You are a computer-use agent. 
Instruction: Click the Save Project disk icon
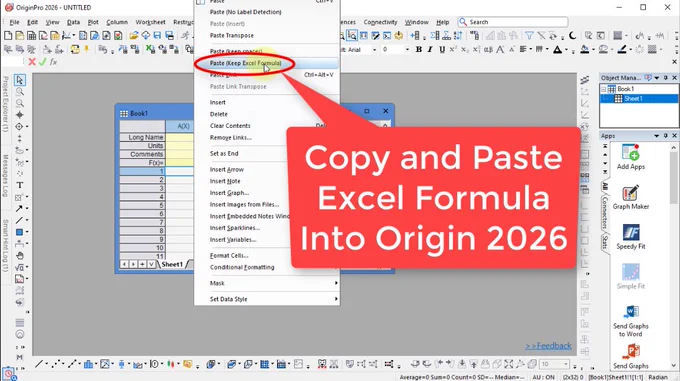click(x=157, y=36)
